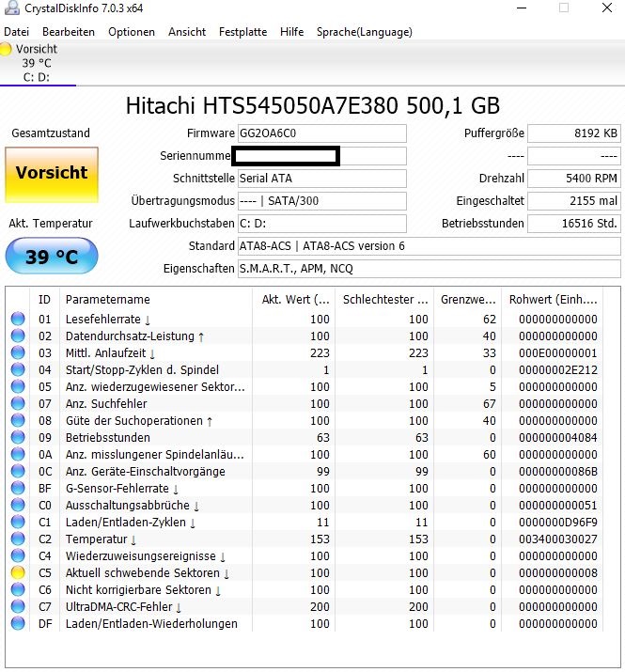Click status icon for C7 UltraDMA-CRC-Fehler
Screen dimensions: 625x672
(18, 606)
